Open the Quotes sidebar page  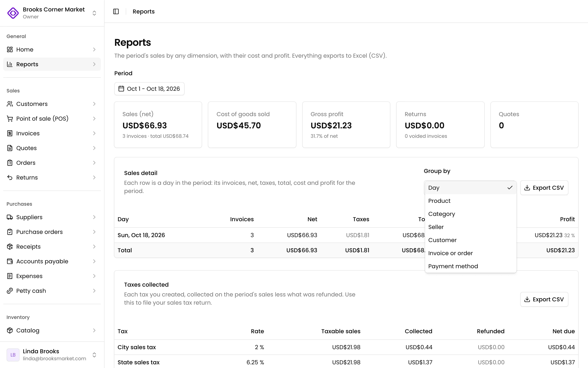[52, 148]
